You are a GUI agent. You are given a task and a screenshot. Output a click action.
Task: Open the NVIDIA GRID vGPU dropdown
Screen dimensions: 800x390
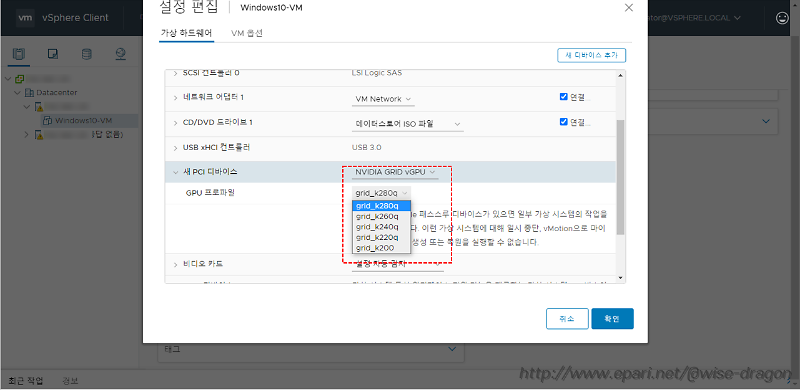[395, 173]
